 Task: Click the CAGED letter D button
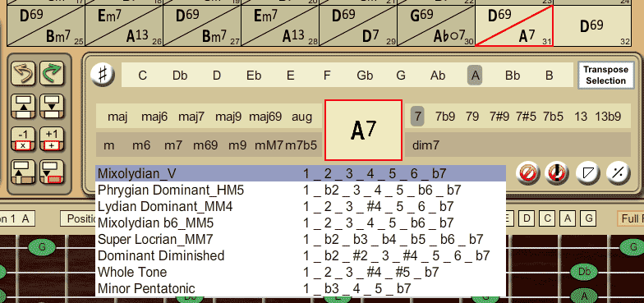pos(527,218)
